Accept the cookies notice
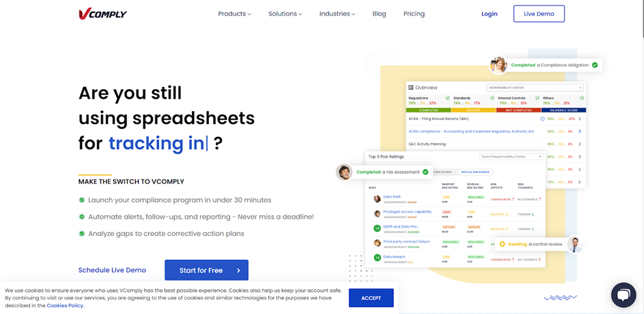Image resolution: width=644 pixels, height=314 pixels. pos(371,298)
